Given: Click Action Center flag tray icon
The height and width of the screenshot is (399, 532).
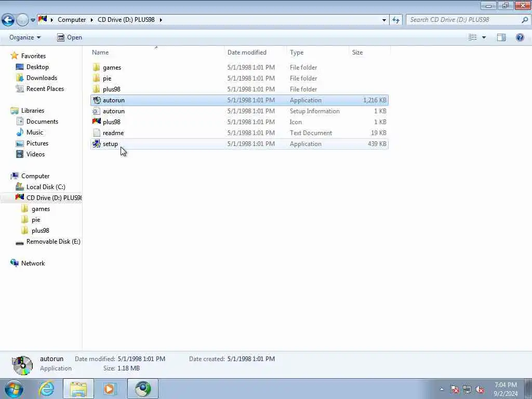Looking at the screenshot, I should [x=454, y=390].
